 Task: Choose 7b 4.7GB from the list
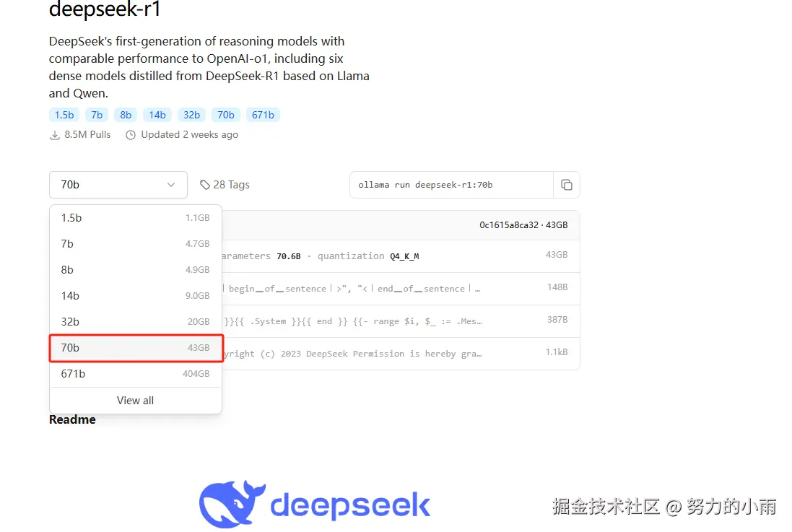[135, 243]
